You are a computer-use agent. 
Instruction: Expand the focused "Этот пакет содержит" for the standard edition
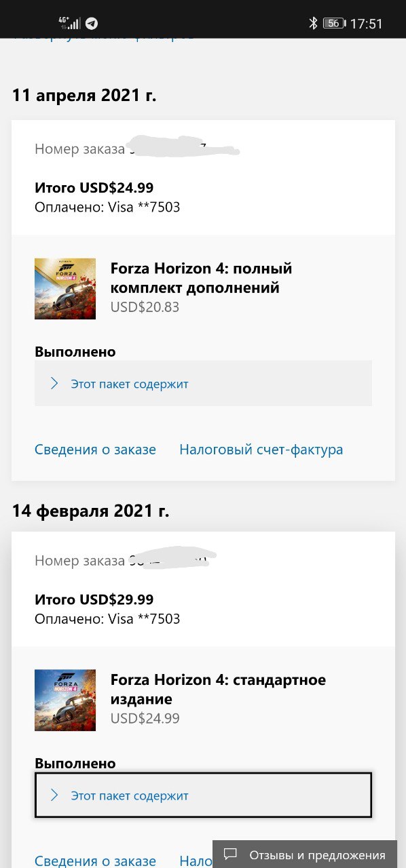[x=203, y=795]
